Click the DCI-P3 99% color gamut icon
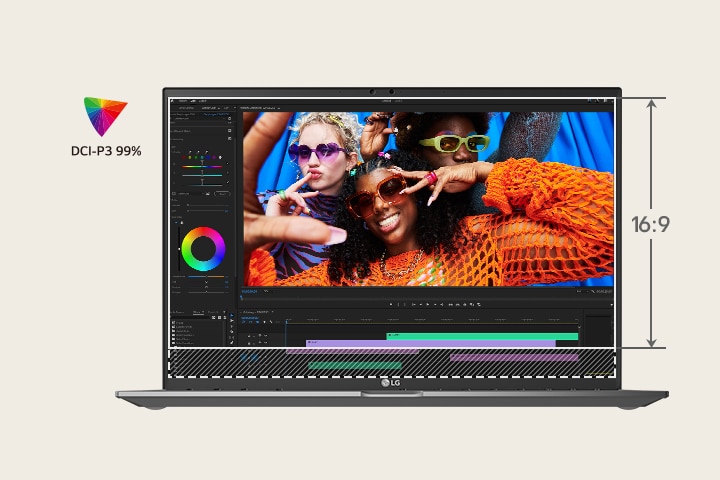 point(105,116)
